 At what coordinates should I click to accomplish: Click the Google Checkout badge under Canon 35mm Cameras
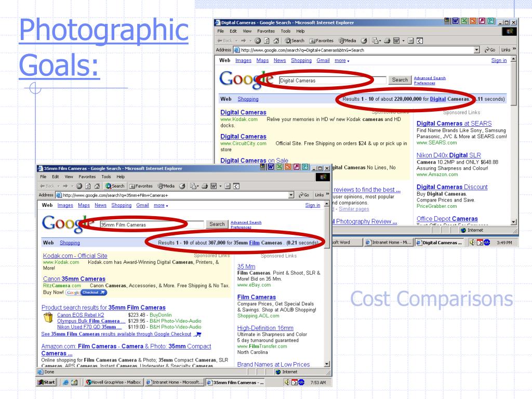coord(86,292)
